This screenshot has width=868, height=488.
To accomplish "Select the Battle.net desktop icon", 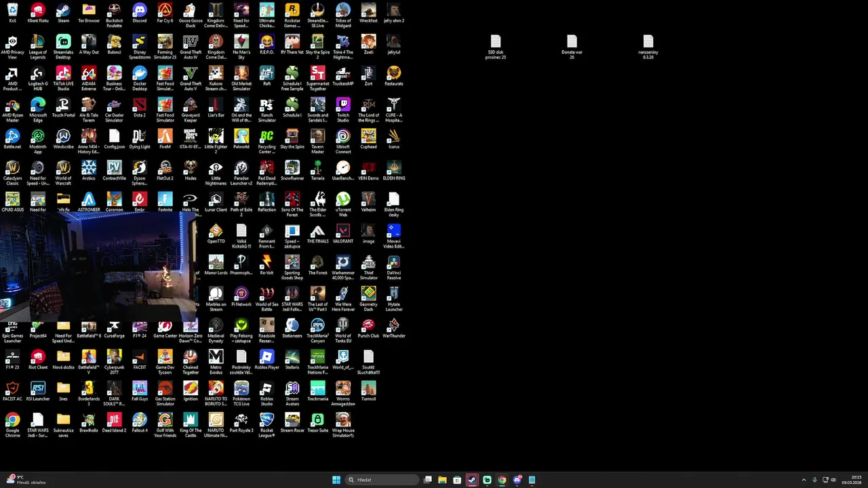I will pyautogui.click(x=12, y=139).
